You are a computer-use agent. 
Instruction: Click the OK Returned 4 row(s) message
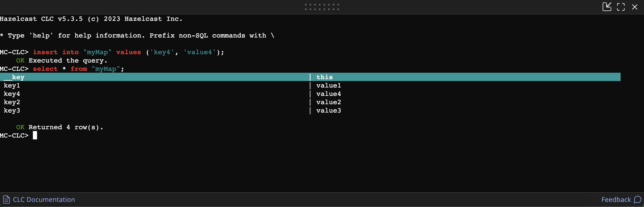(x=59, y=127)
